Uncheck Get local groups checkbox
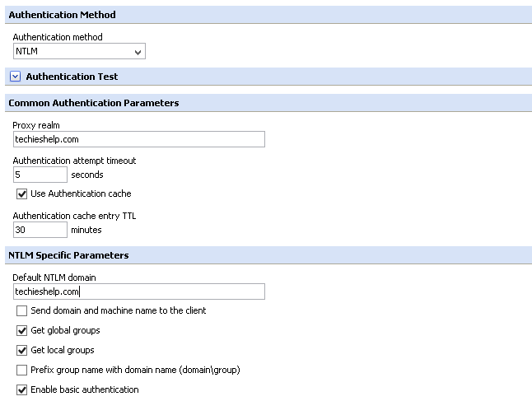532x401 pixels. [x=21, y=350]
